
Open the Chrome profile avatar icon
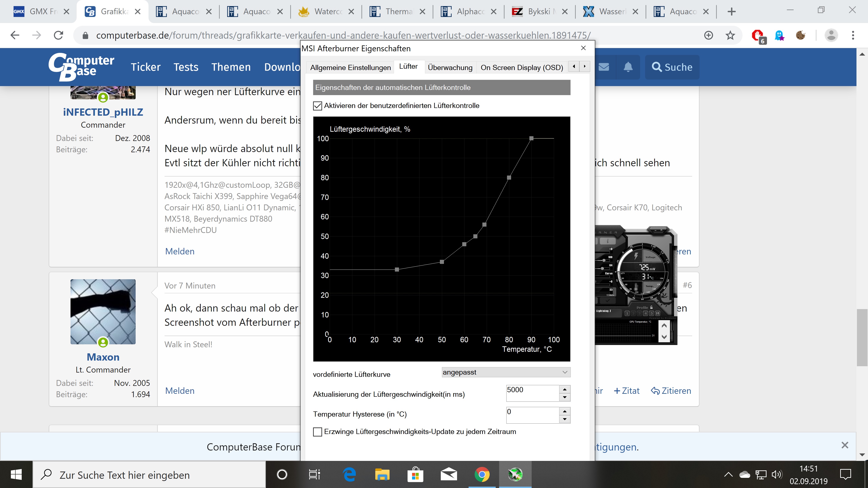tap(831, 35)
